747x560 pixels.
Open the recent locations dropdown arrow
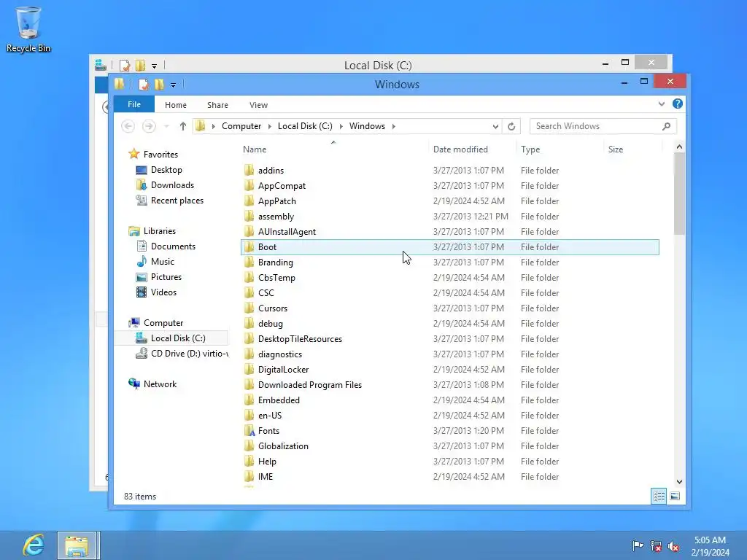click(x=166, y=126)
